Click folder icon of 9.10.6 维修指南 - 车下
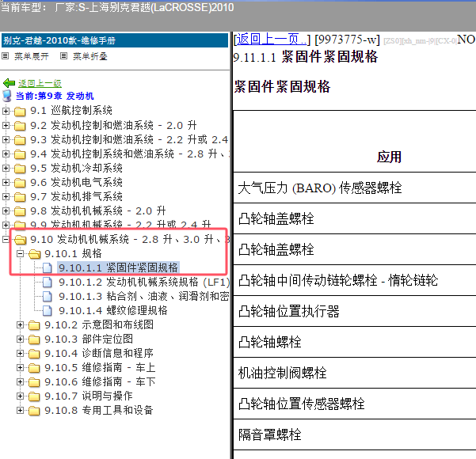The height and width of the screenshot is (459, 476). 34,382
